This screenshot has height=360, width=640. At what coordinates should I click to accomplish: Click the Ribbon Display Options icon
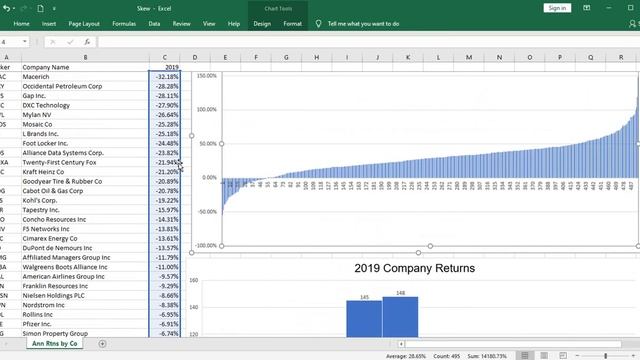tap(587, 8)
